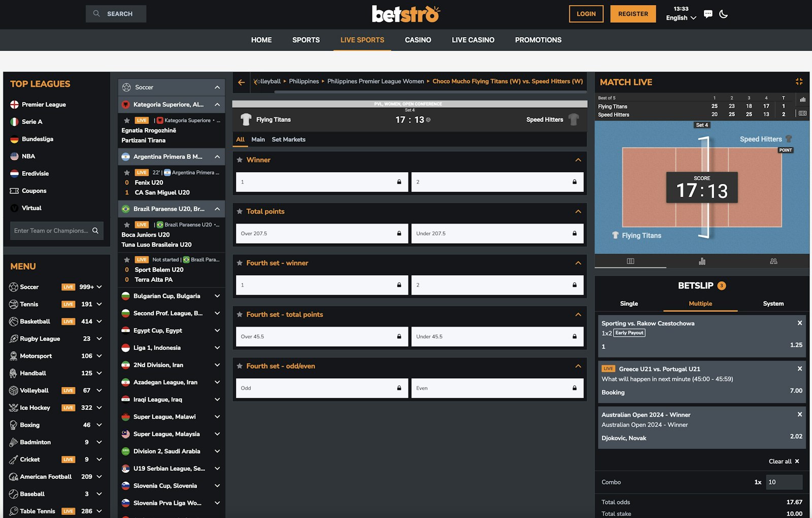Collapse the Total points market
812x518 pixels.
pyautogui.click(x=578, y=211)
